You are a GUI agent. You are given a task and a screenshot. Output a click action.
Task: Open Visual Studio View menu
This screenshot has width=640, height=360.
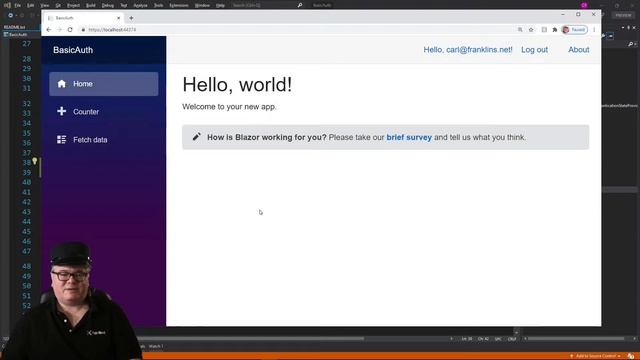(x=45, y=5)
